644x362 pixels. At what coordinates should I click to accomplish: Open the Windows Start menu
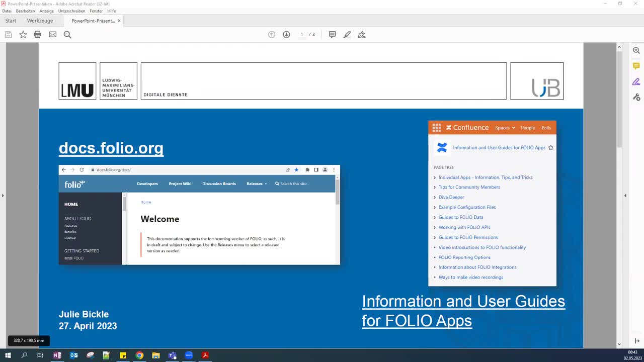[8, 355]
